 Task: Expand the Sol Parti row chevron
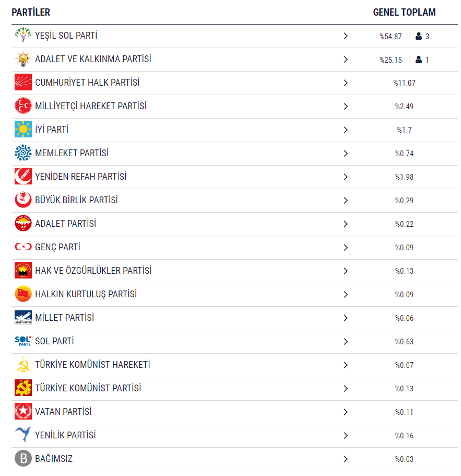(346, 342)
